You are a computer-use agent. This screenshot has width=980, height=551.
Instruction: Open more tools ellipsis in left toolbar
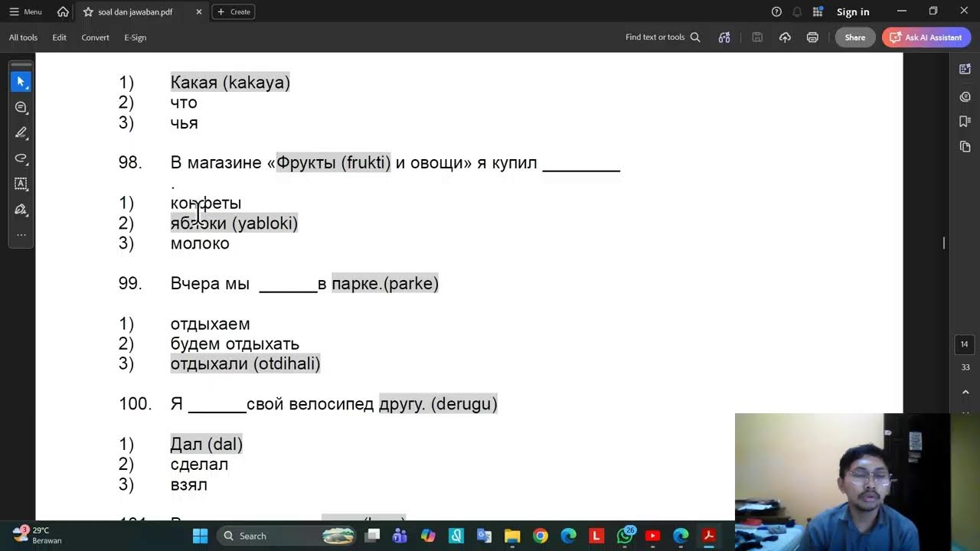tap(21, 235)
